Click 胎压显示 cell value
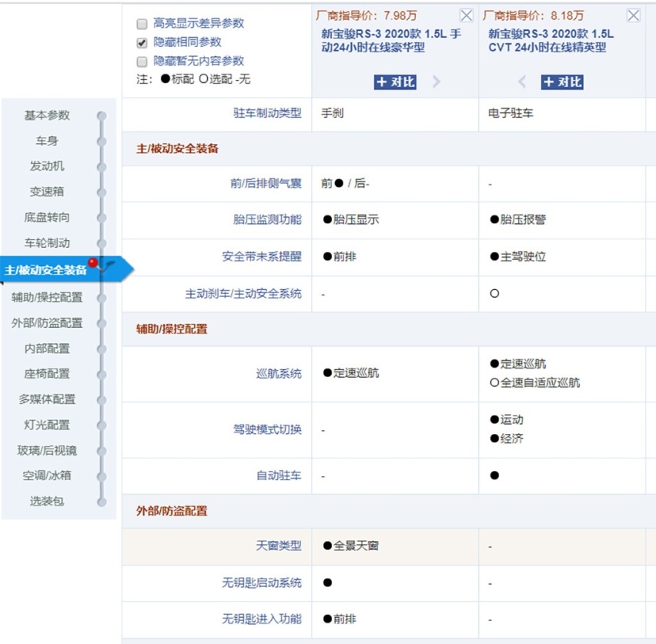The image size is (656, 644). coord(351,219)
